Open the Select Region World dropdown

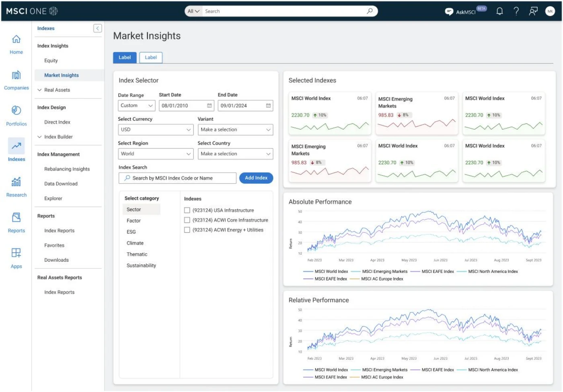156,154
